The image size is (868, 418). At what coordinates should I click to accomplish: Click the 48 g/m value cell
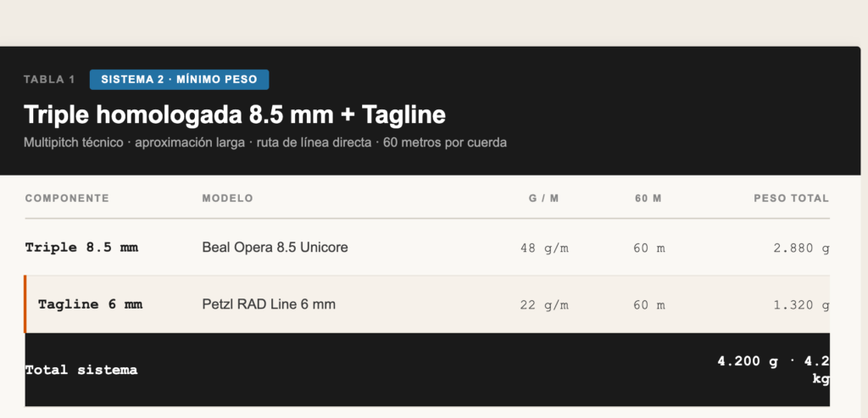click(544, 248)
